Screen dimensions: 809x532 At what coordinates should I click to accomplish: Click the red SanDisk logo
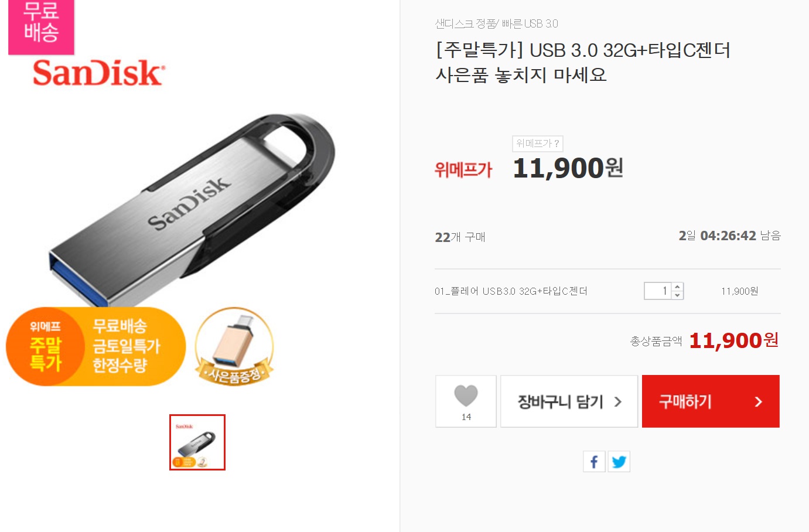98,73
